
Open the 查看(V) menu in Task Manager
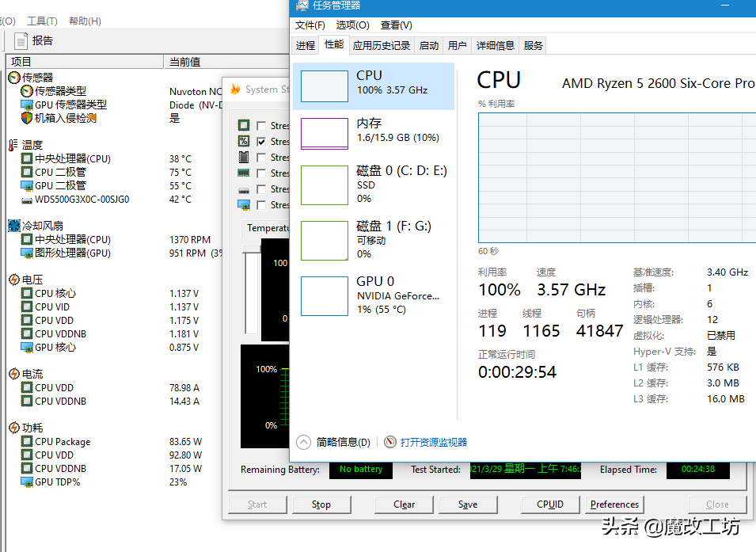coord(397,25)
